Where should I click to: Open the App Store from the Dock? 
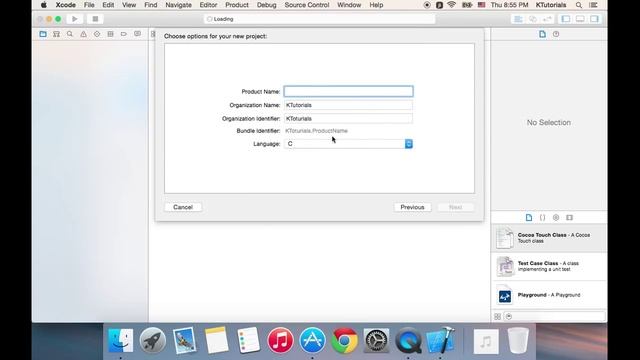[x=313, y=340]
